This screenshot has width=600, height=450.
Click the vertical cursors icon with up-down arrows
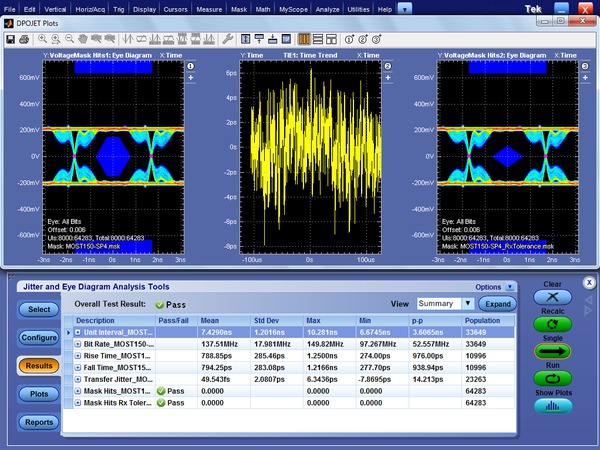coord(128,39)
